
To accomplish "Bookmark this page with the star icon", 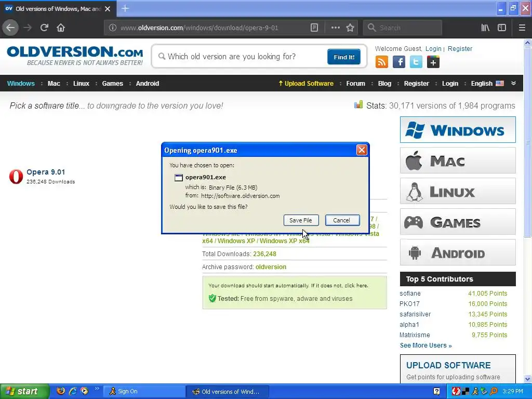I will click(350, 28).
